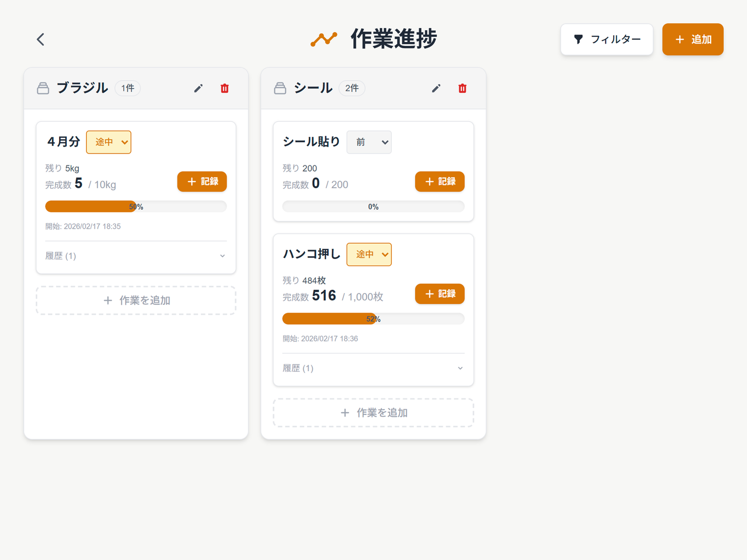Click the / 10kg target value
Image resolution: width=747 pixels, height=560 pixels.
102,185
